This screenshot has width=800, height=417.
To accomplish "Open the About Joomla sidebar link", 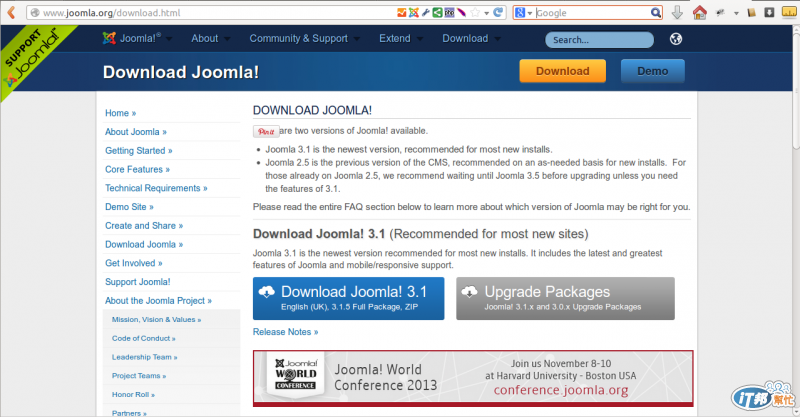I will click(x=136, y=132).
